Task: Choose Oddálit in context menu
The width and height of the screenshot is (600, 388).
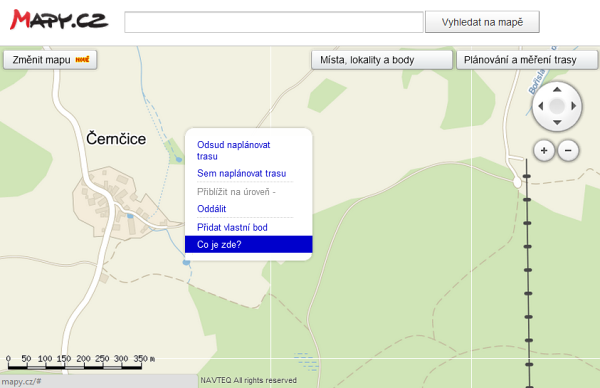Action: click(212, 209)
